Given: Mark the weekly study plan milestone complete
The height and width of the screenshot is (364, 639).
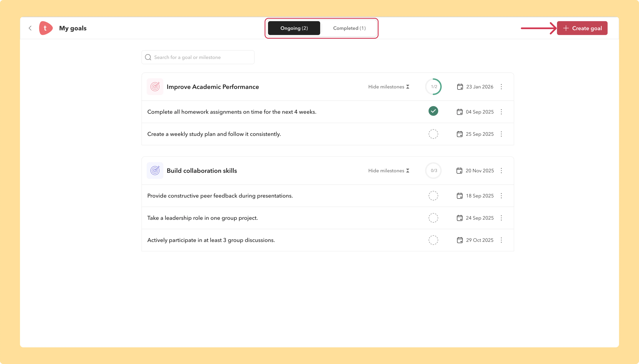Looking at the screenshot, I should (433, 134).
